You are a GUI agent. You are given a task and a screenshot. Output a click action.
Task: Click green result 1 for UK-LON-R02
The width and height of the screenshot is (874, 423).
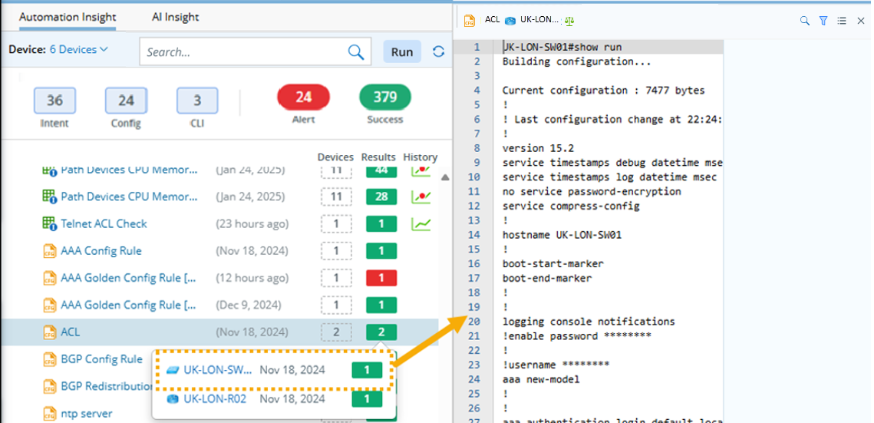click(x=367, y=399)
